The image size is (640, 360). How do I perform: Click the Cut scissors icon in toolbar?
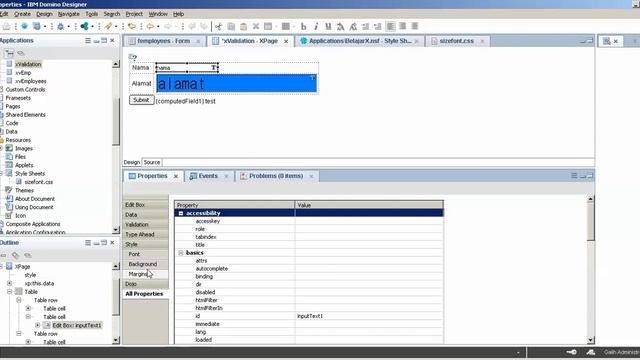pos(219,27)
